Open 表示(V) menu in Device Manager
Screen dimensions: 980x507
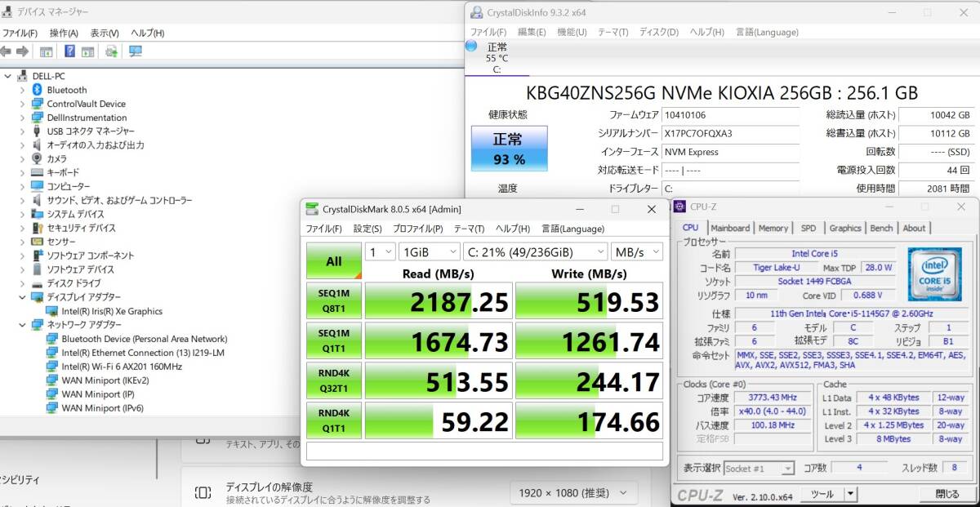click(x=105, y=33)
